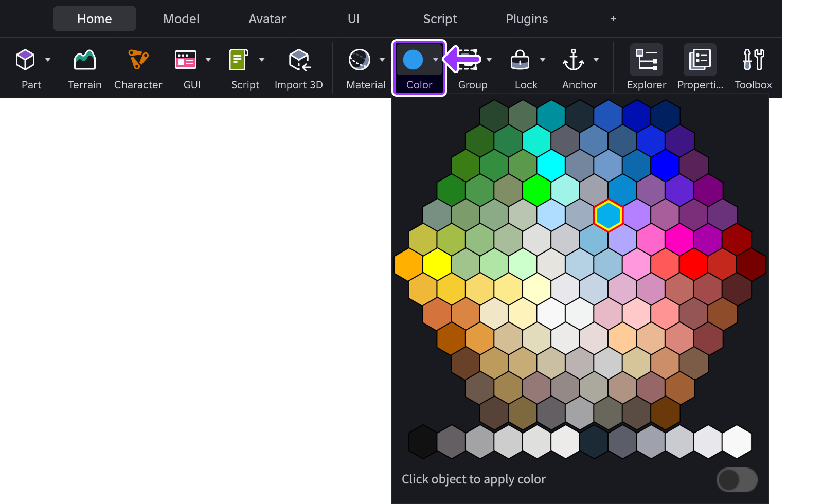Screen dimensions: 823x504
Task: Expand the Part dropdown arrow
Action: coord(48,60)
